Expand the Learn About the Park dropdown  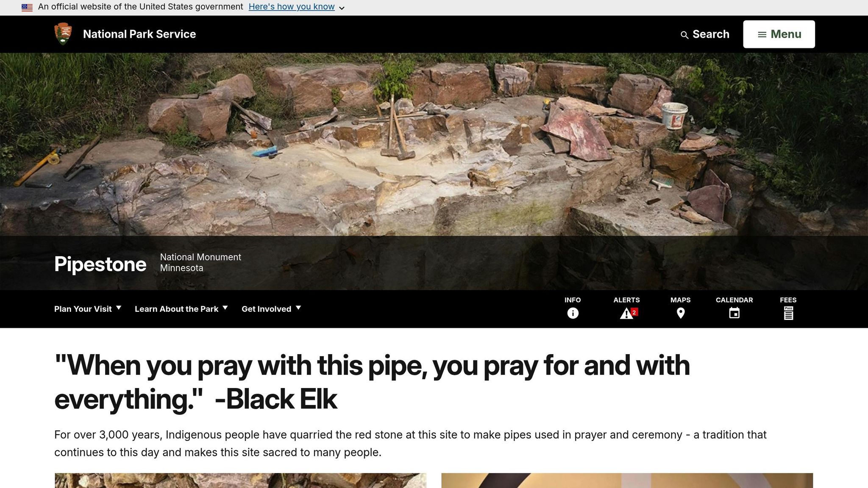[181, 309]
